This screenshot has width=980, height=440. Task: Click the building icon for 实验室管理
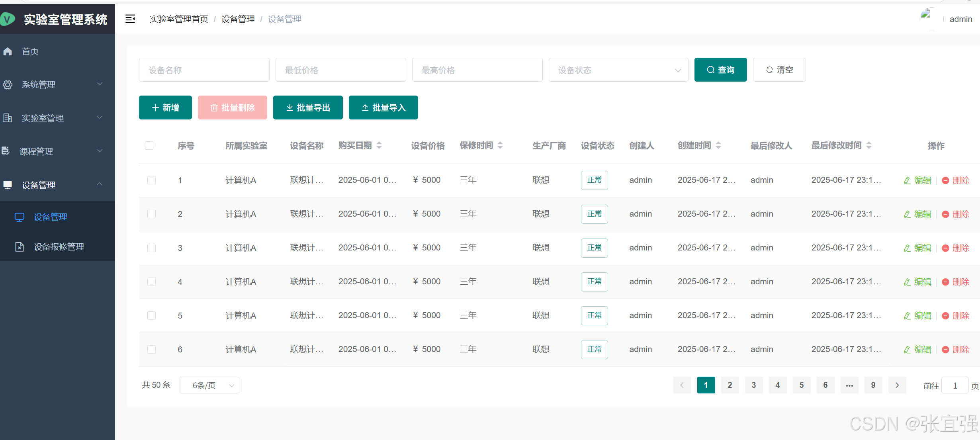8,118
